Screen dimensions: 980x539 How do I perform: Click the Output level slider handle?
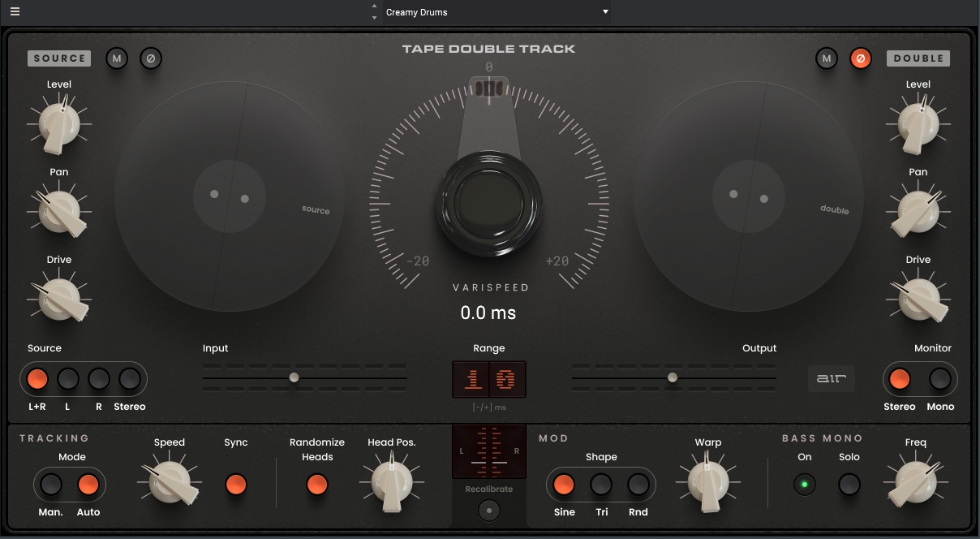pyautogui.click(x=672, y=377)
